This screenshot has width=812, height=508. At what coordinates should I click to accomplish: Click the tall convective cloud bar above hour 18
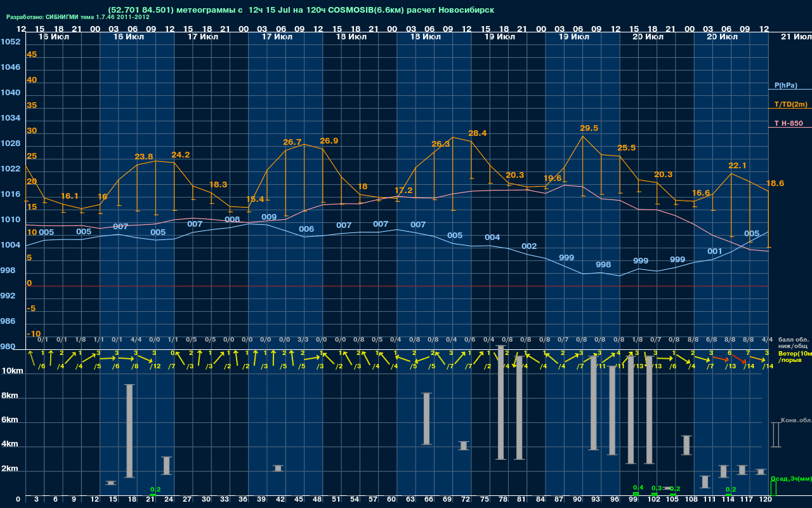(129, 431)
